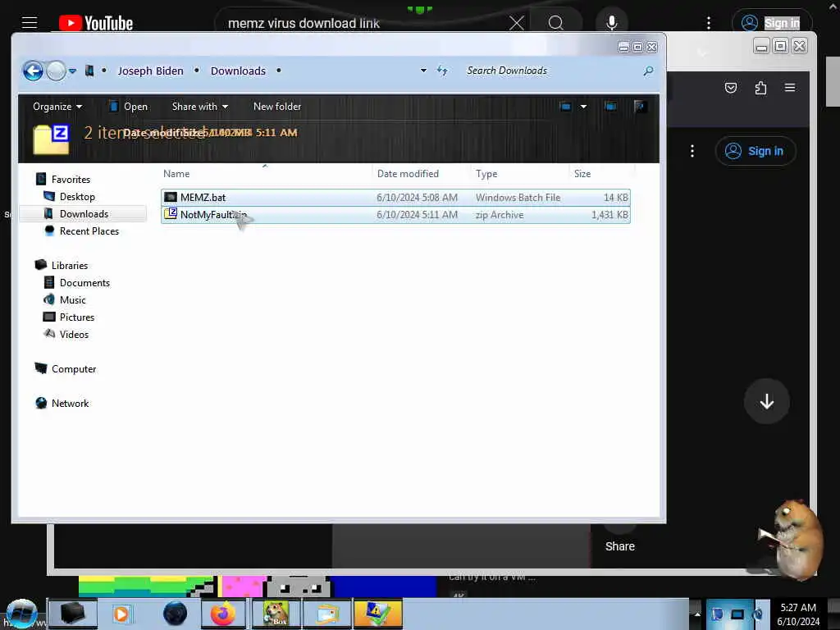This screenshot has height=630, width=840.
Task: Sort files by Date modified column
Action: coord(408,174)
